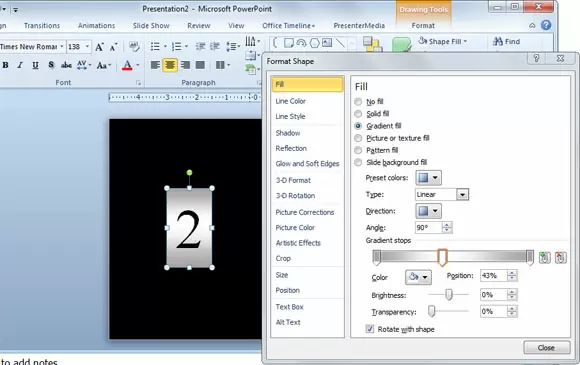Remove the selected gradient stop
The height and width of the screenshot is (365, 580).
[560, 257]
